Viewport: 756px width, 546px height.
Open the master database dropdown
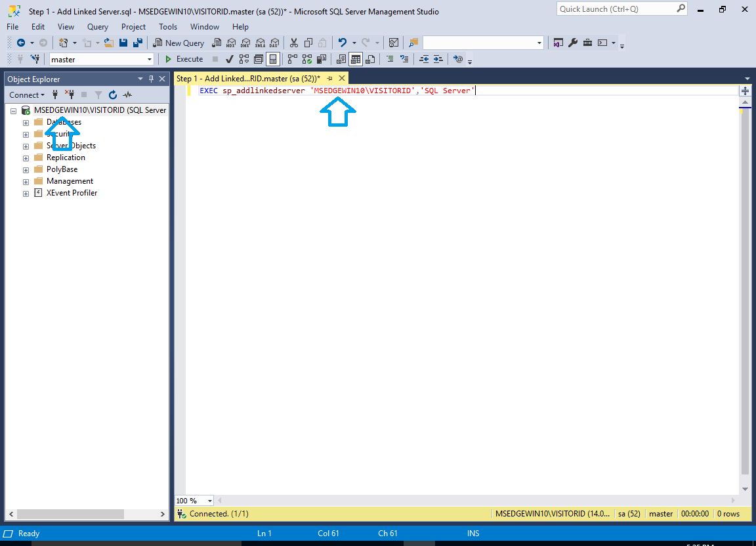pyautogui.click(x=150, y=60)
